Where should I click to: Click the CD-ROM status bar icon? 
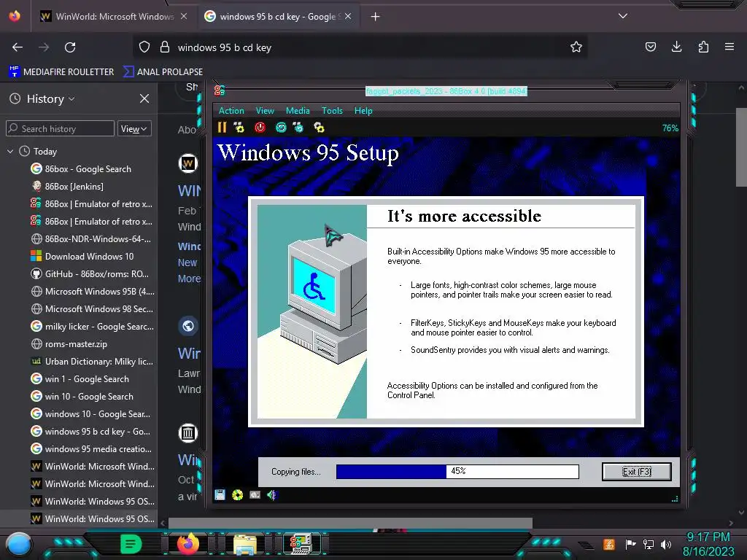[x=237, y=495]
